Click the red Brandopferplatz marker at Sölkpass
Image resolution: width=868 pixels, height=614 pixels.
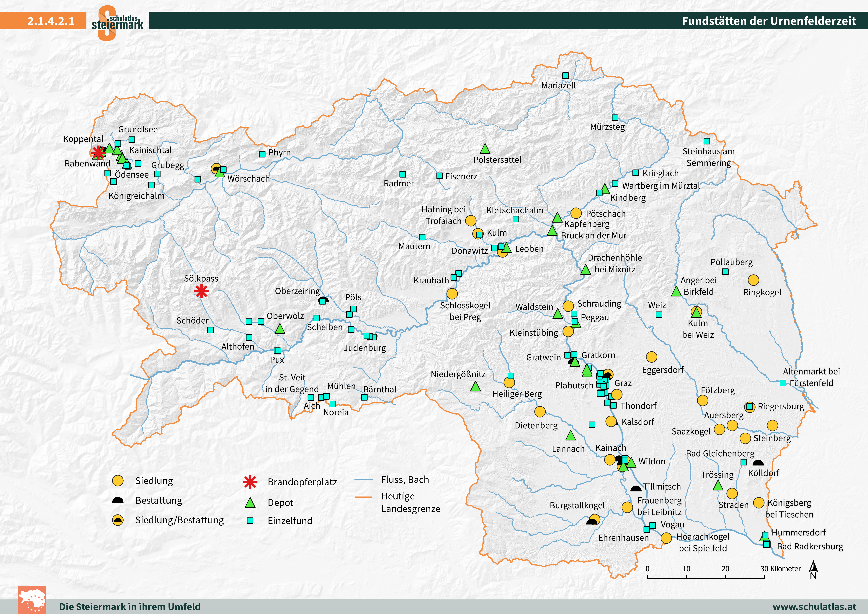pyautogui.click(x=201, y=291)
